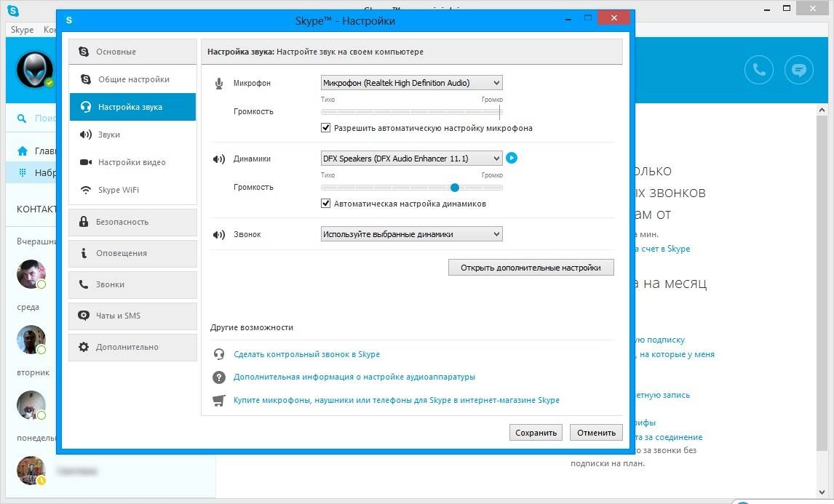Open first contact avatar under Вчерашние
Image resolution: width=834 pixels, height=504 pixels.
coord(31,273)
